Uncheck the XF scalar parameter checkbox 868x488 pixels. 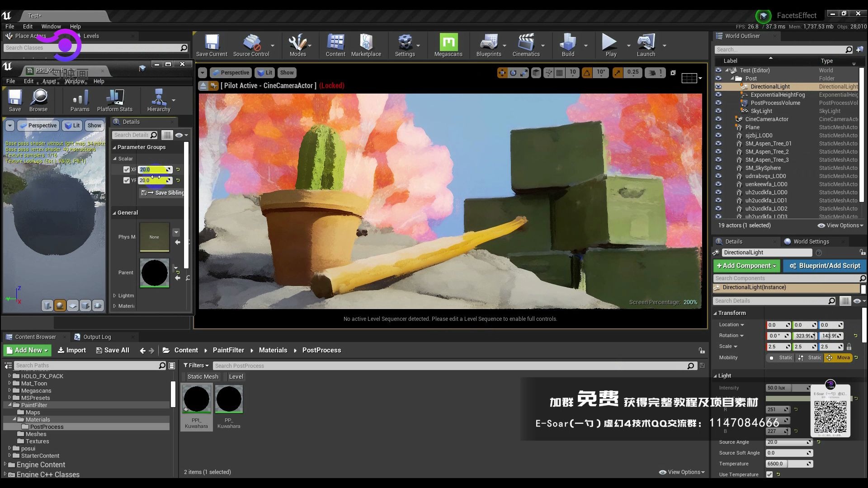pyautogui.click(x=127, y=169)
